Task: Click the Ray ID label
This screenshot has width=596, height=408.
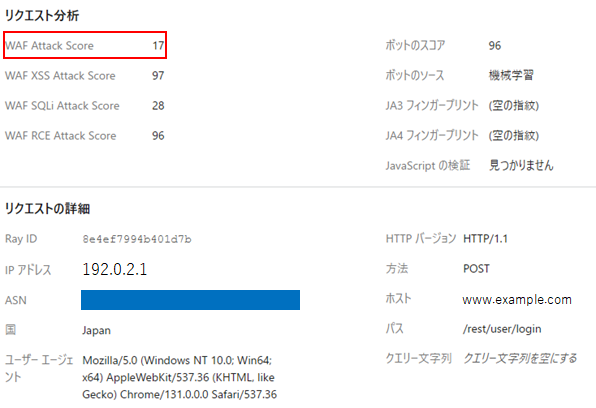Action: (x=21, y=239)
